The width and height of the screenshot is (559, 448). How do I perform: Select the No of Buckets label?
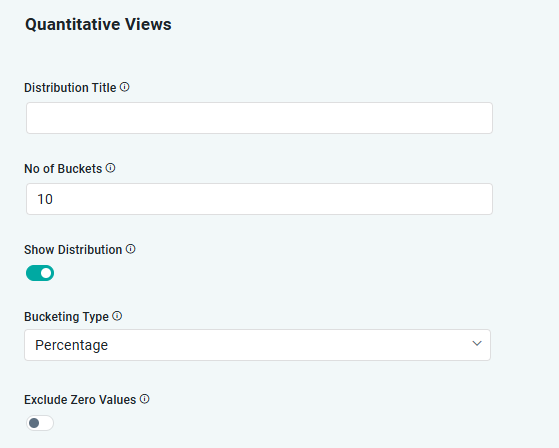[63, 169]
